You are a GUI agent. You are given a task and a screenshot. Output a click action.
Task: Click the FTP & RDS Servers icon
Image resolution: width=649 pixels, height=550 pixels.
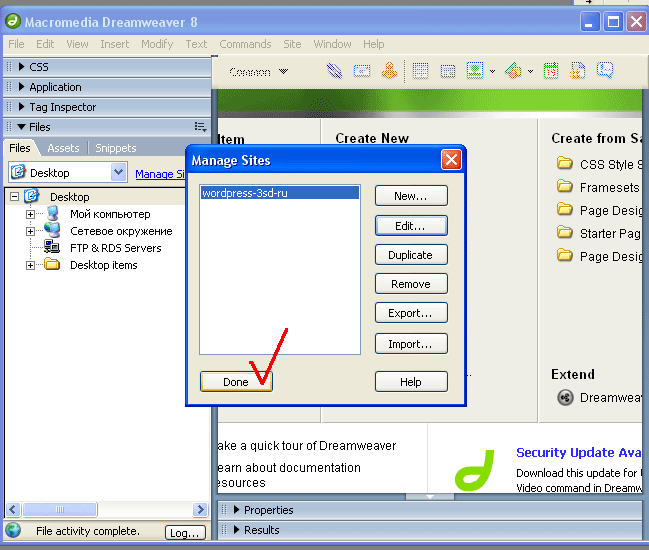click(x=52, y=247)
